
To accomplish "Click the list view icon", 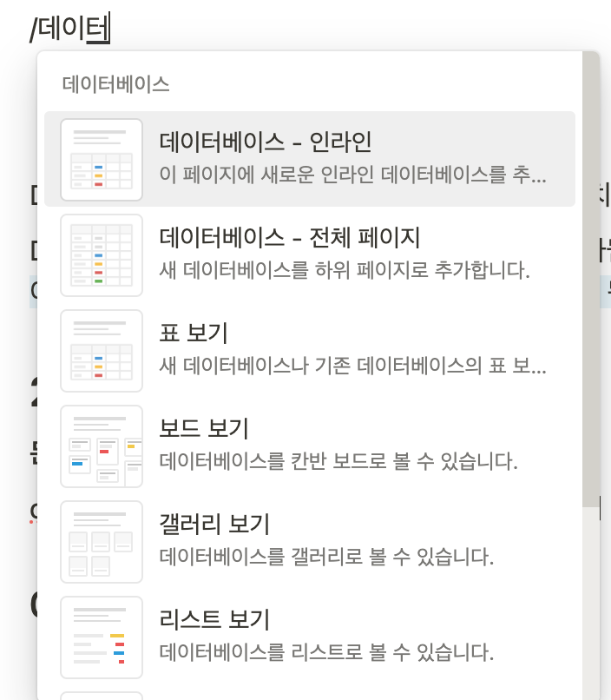I will pos(102,637).
